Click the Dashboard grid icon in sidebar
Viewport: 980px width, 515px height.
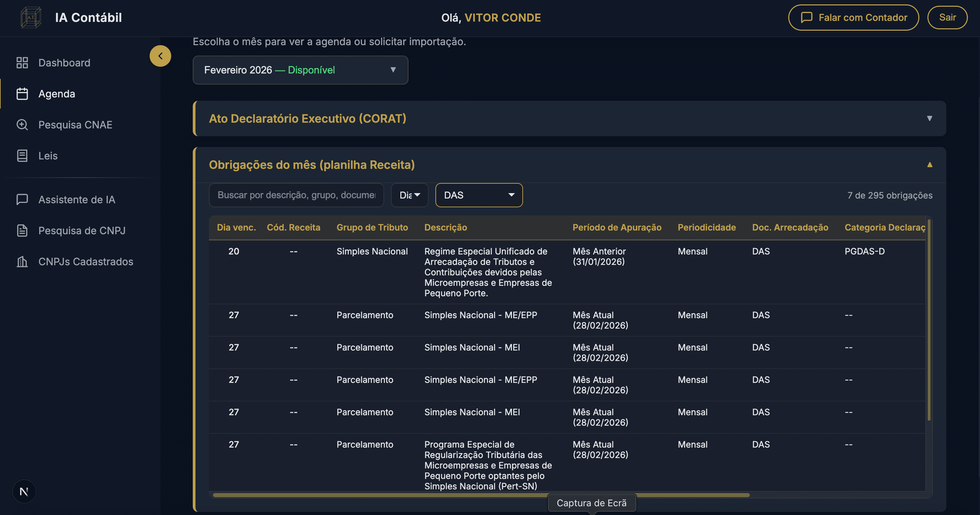click(x=22, y=63)
